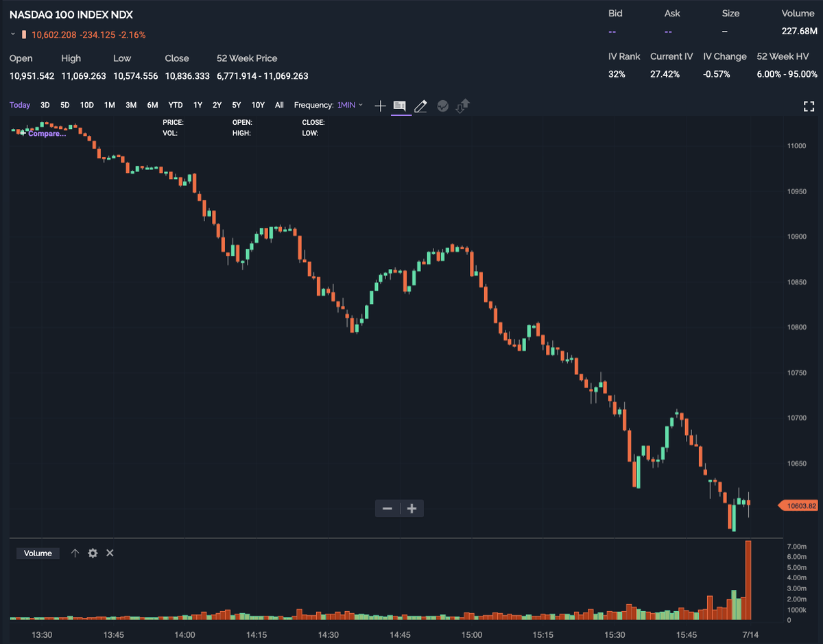Screen dimensions: 823x644
Task: Click the 7/14 date axis label
Action: click(x=750, y=634)
